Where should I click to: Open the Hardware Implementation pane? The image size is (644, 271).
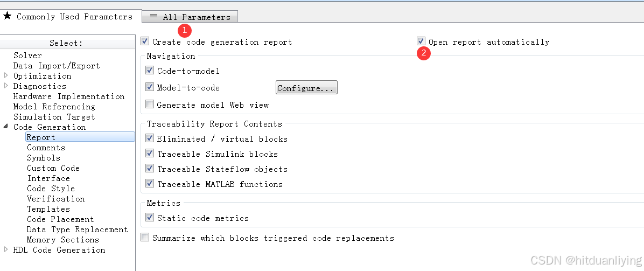[69, 96]
